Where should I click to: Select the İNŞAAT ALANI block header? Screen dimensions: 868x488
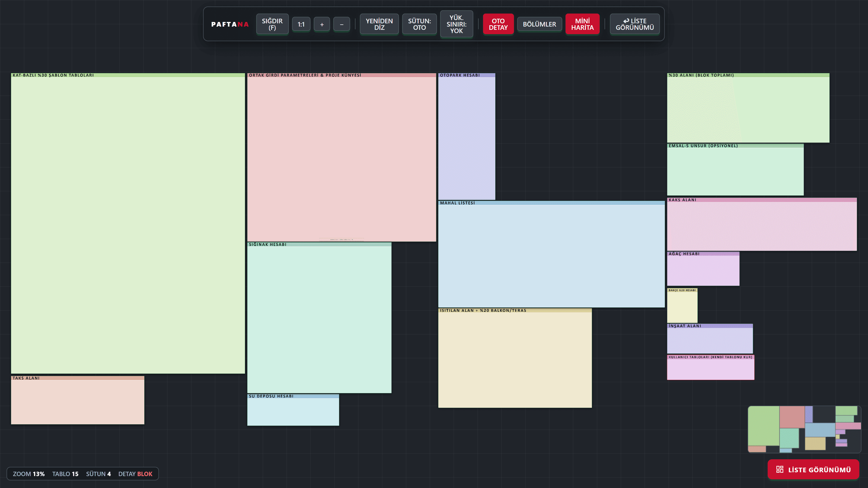click(x=710, y=326)
